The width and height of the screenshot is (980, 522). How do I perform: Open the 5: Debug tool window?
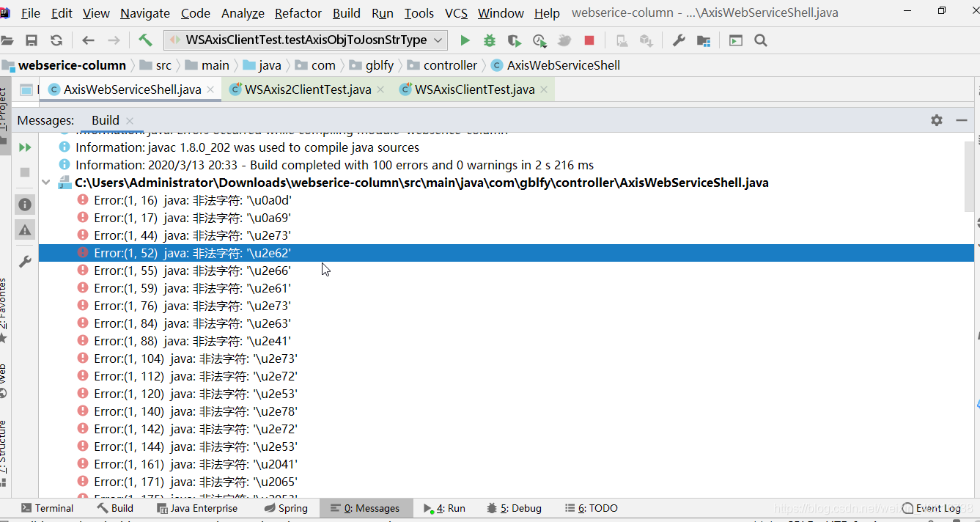coord(514,508)
